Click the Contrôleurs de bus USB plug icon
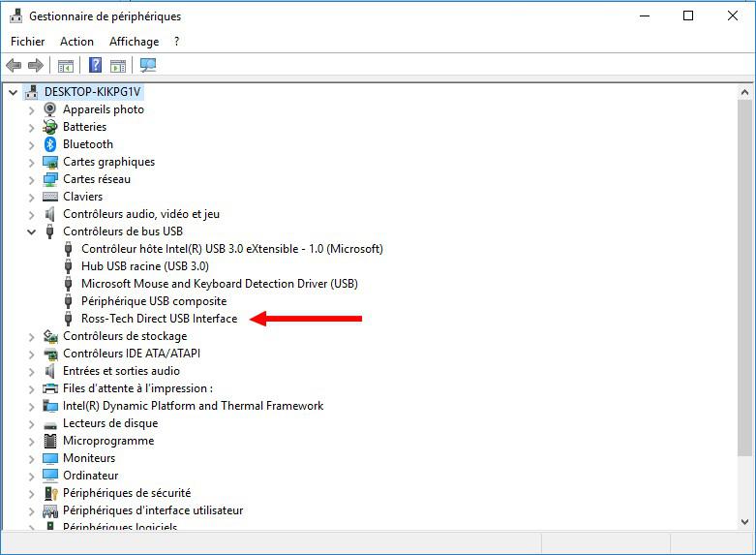This screenshot has height=555, width=756. pos(49,231)
